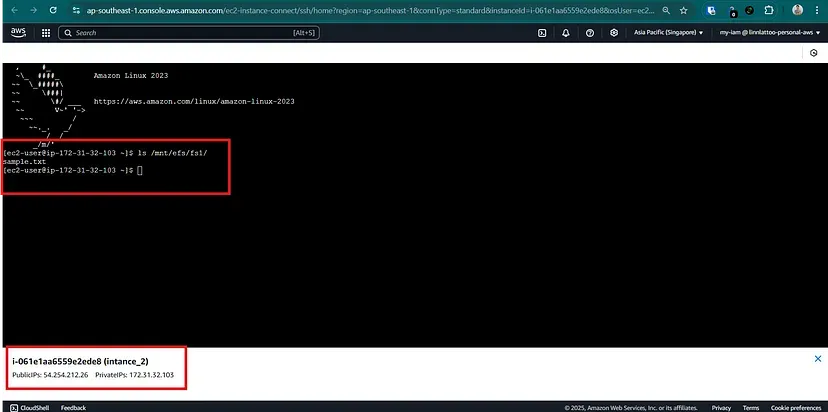Image resolution: width=828 pixels, height=412 pixels.
Task: Click the zoom magnifier icon in address bar
Action: [x=666, y=10]
